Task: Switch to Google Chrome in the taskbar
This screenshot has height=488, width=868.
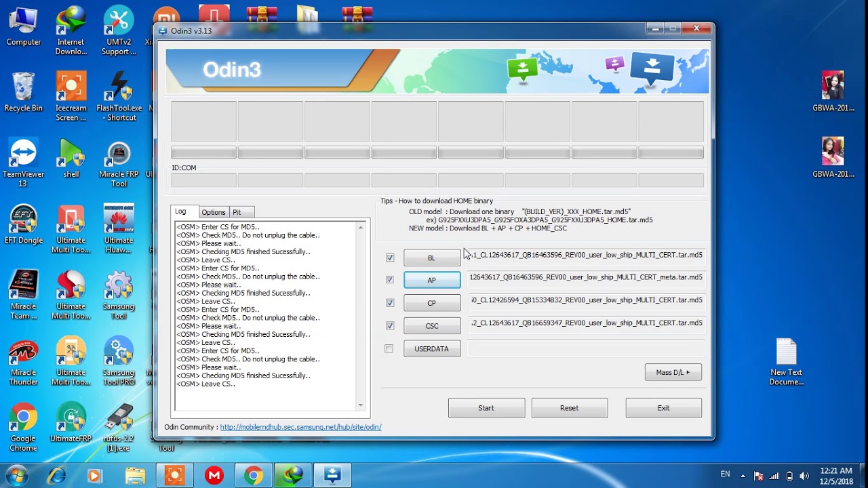Action: [x=254, y=476]
